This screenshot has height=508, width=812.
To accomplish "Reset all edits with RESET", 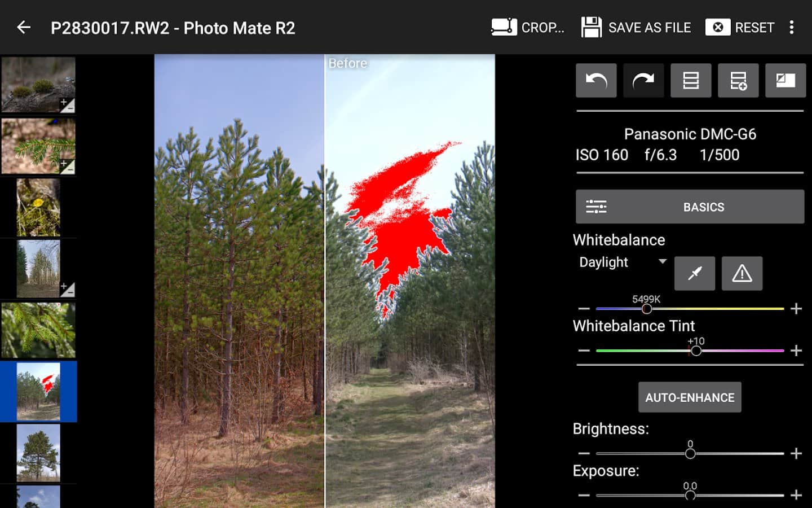I will [x=740, y=27].
